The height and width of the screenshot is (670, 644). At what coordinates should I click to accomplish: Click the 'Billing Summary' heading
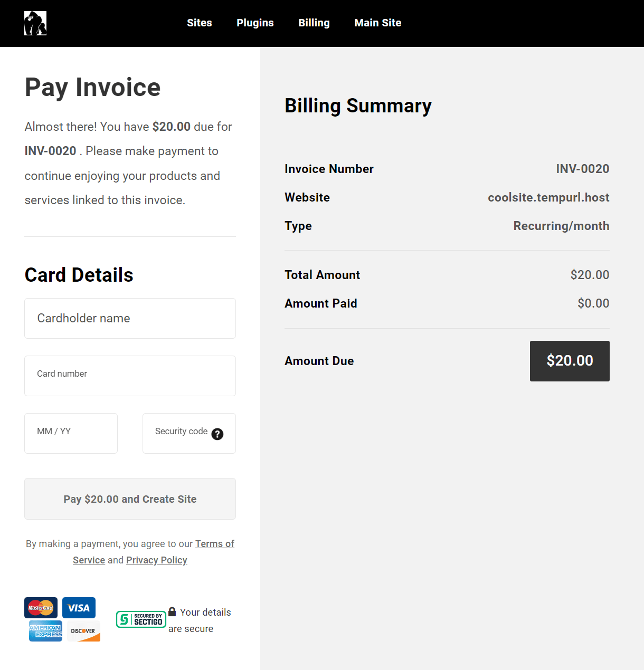358,106
